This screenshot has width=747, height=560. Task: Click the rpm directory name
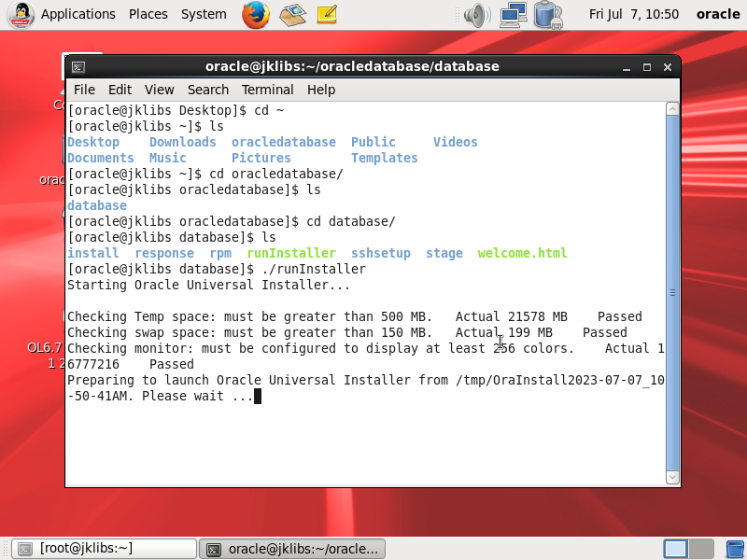220,253
